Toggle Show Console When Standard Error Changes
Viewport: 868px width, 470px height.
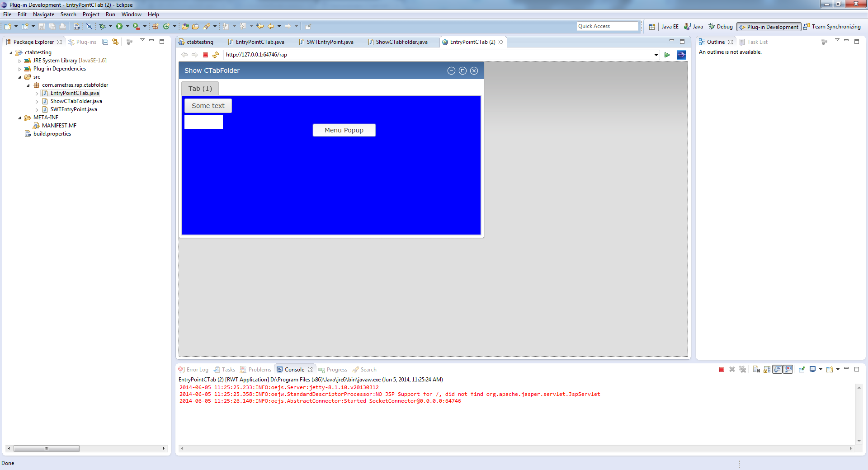tap(788, 369)
